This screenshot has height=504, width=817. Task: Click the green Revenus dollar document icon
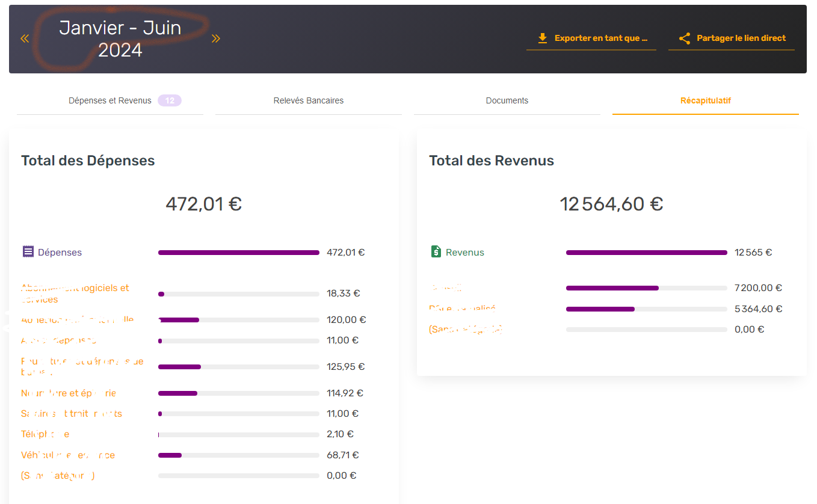(x=436, y=252)
